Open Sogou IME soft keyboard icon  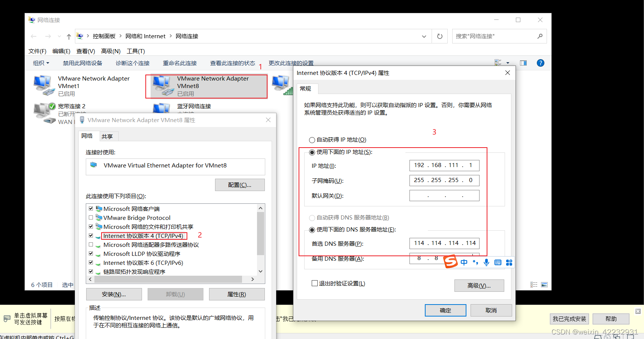click(x=498, y=262)
